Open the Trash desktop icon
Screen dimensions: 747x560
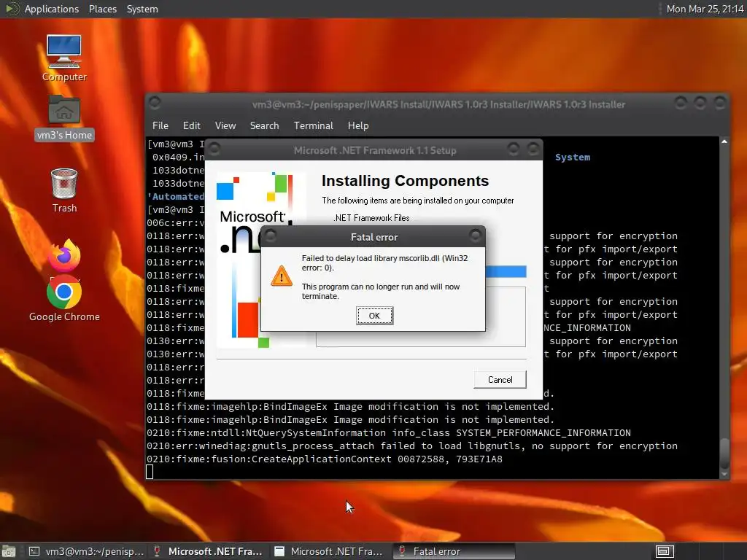click(64, 190)
